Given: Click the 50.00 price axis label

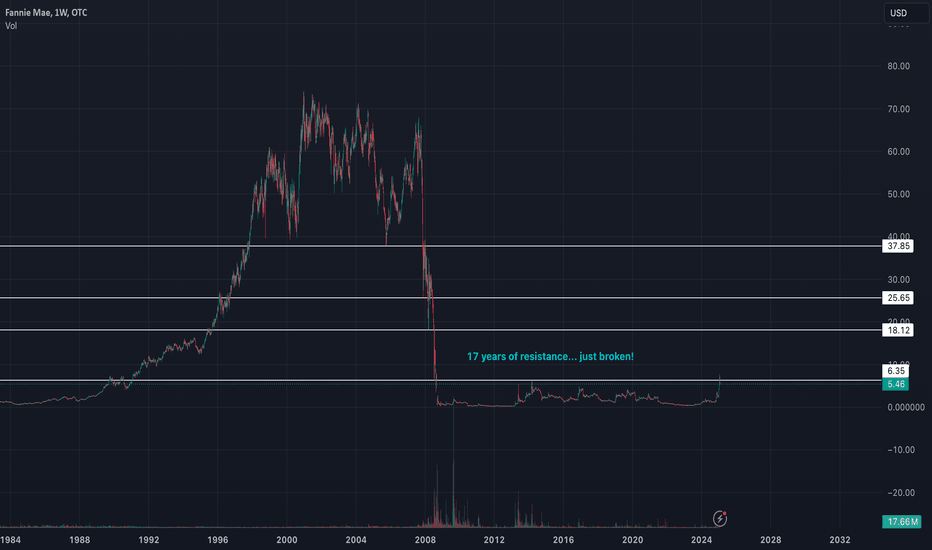Looking at the screenshot, I should (x=898, y=194).
